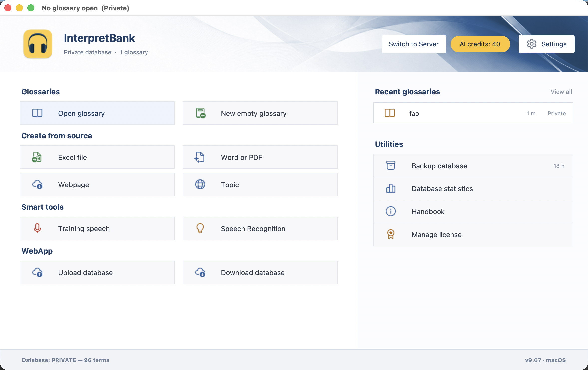Switch to Server database
The width and height of the screenshot is (588, 370).
click(x=414, y=44)
